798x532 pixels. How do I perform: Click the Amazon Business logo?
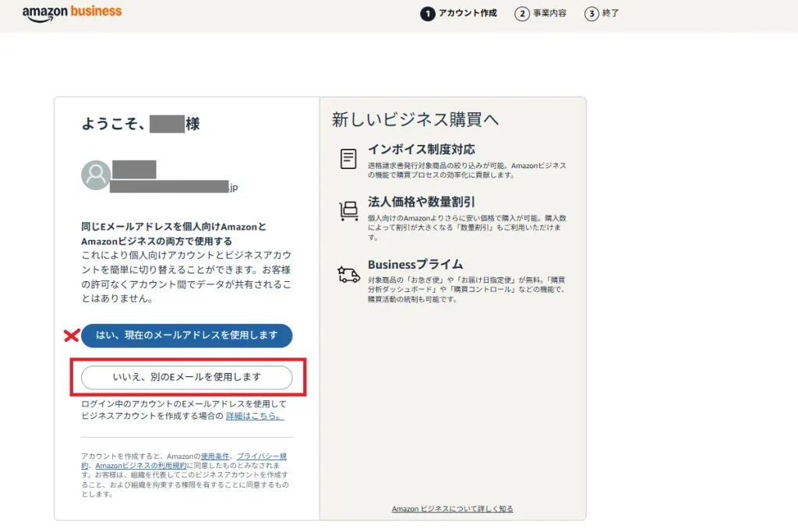pos(72,13)
